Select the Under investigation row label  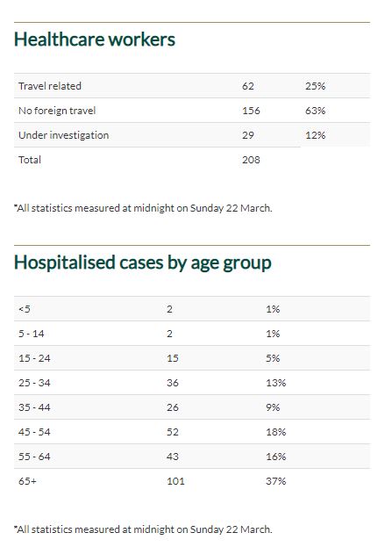click(x=64, y=135)
